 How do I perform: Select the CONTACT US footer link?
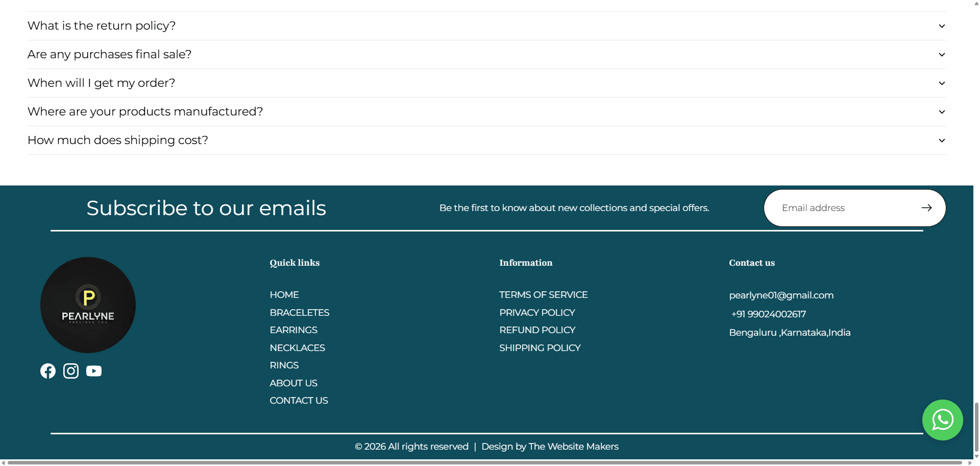(299, 401)
